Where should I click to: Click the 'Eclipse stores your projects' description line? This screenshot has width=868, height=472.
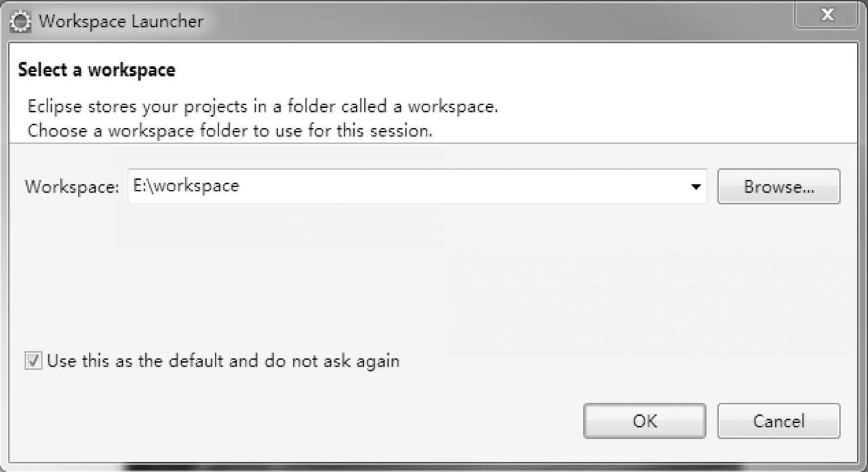click(262, 107)
